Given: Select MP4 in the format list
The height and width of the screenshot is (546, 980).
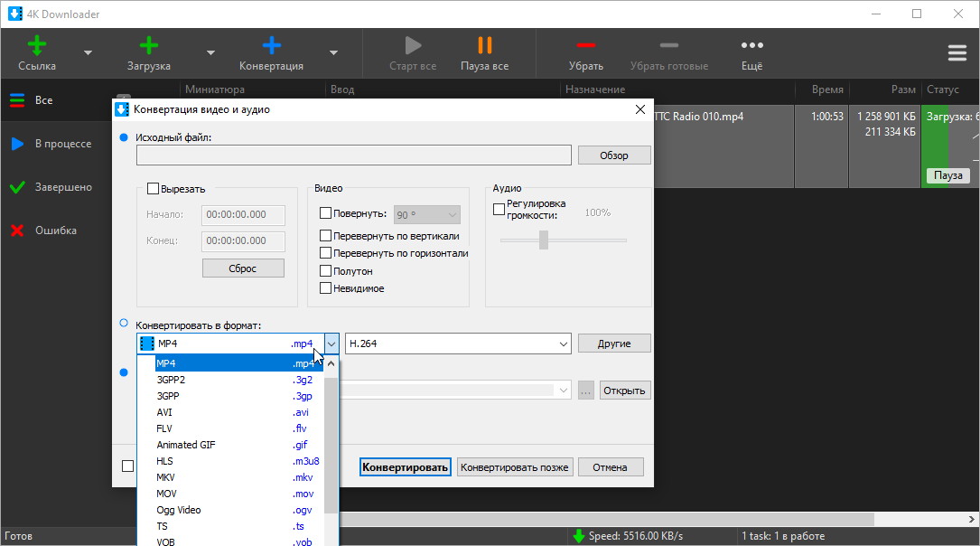Looking at the screenshot, I should [x=238, y=363].
